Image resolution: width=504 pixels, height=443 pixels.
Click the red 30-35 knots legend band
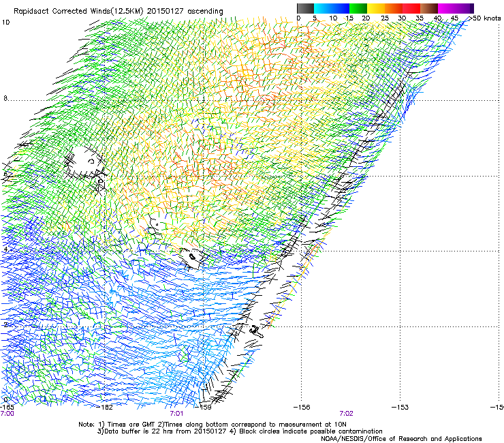tap(411, 8)
